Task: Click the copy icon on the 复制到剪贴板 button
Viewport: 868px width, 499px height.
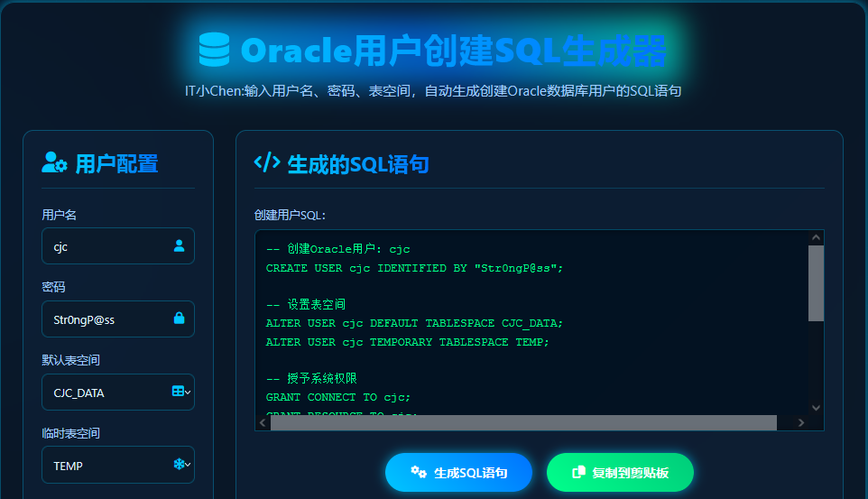Action: 578,472
